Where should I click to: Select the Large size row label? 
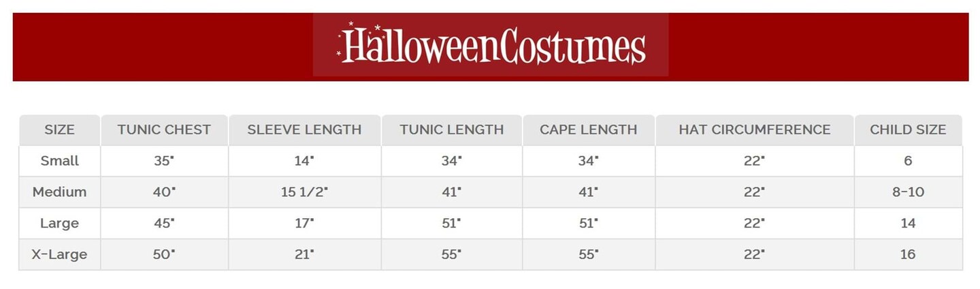(60, 224)
